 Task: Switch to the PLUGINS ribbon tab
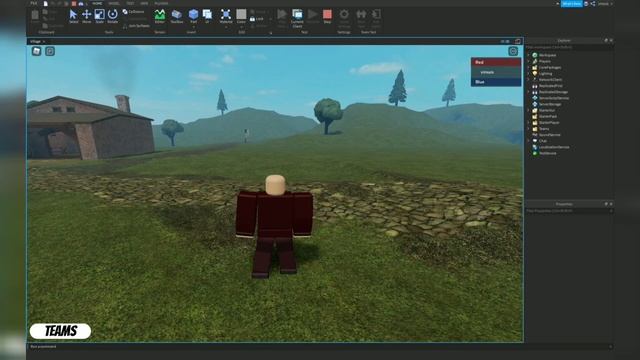[161, 3]
